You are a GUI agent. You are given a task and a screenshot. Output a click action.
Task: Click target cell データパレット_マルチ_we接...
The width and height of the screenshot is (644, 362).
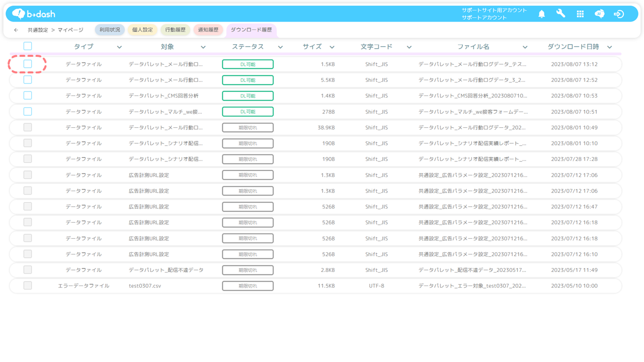[x=166, y=112]
